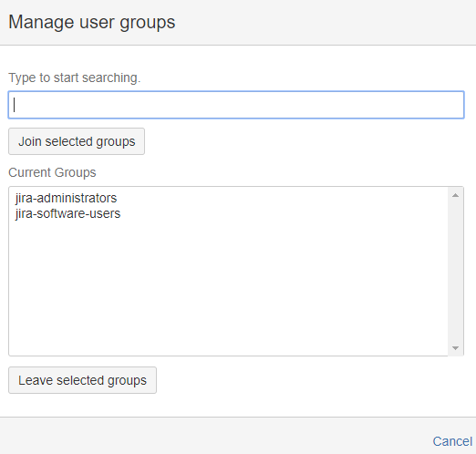This screenshot has height=454, width=476.
Task: Focus the group search text box
Action: click(236, 105)
